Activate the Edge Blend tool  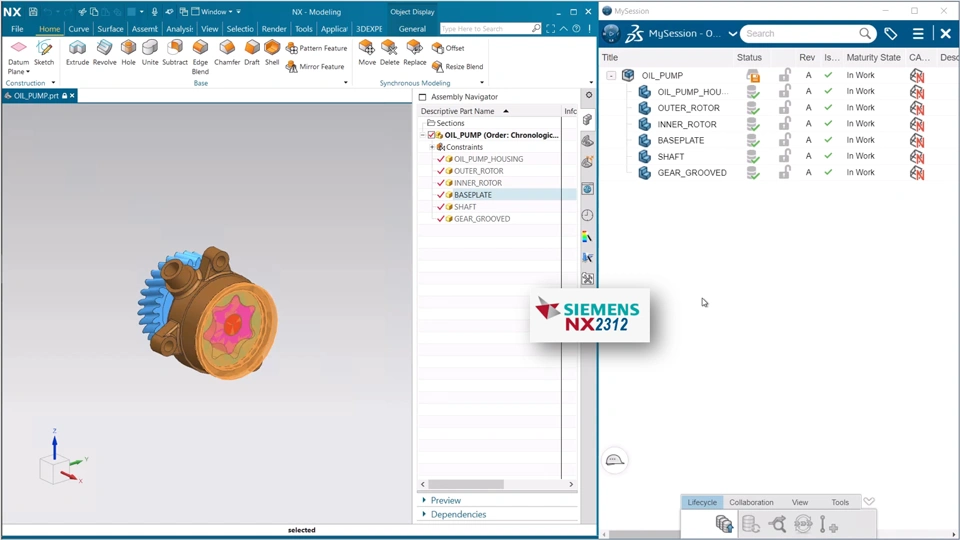(x=200, y=56)
